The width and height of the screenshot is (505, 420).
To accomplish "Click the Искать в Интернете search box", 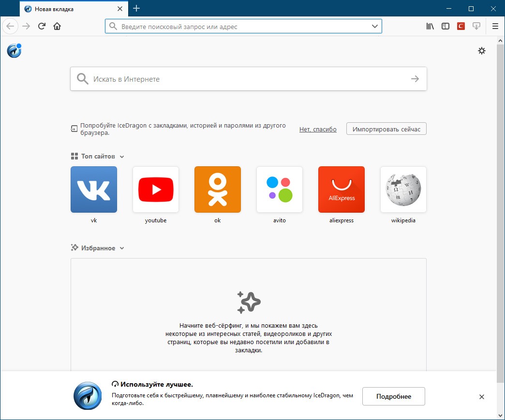I will [248, 79].
